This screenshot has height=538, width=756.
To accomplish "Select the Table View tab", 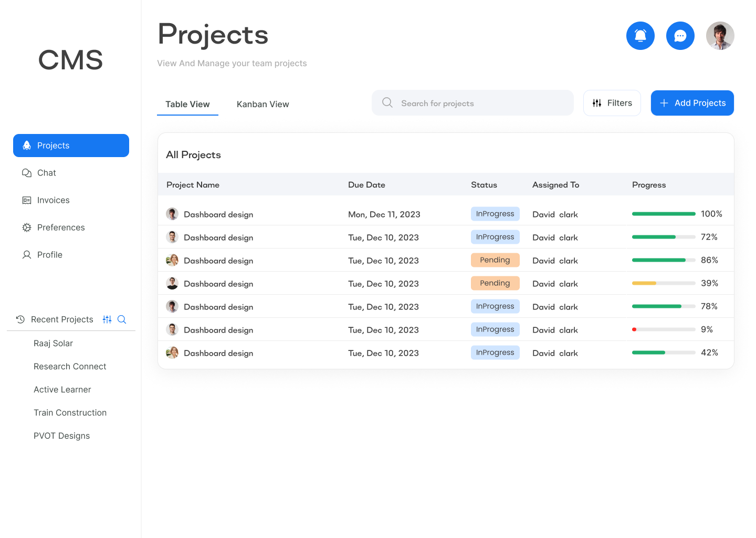I will (x=187, y=104).
